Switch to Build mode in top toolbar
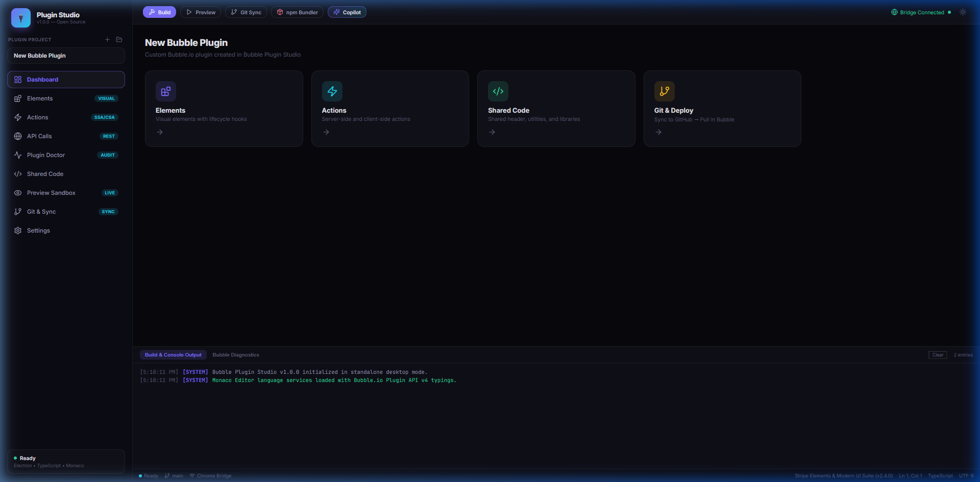 [x=159, y=12]
